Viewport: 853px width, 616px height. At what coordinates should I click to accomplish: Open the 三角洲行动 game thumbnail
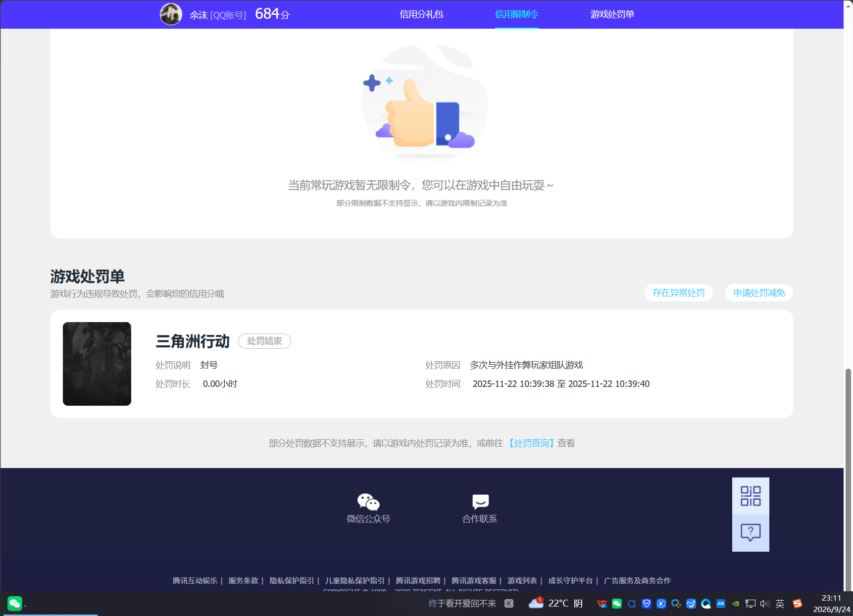click(x=97, y=364)
